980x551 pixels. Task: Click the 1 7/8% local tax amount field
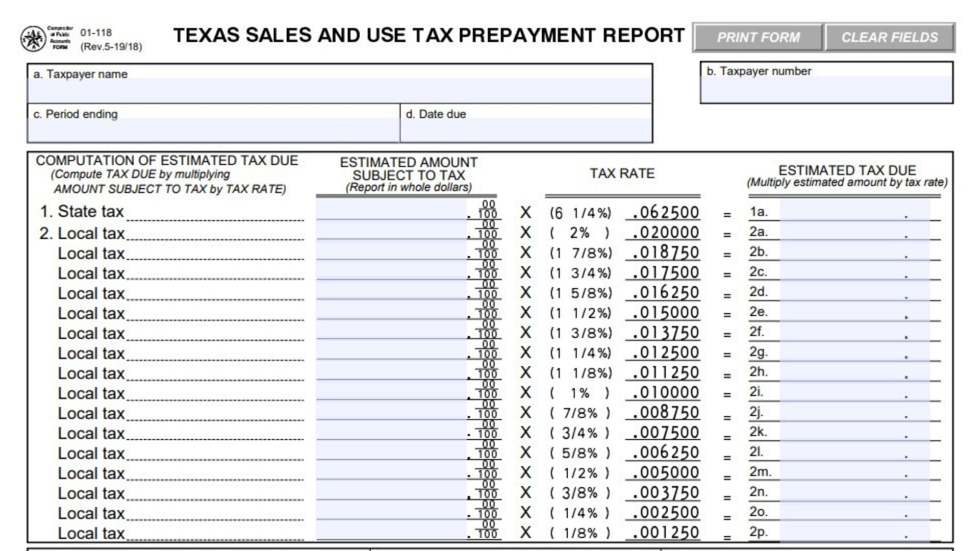click(391, 250)
